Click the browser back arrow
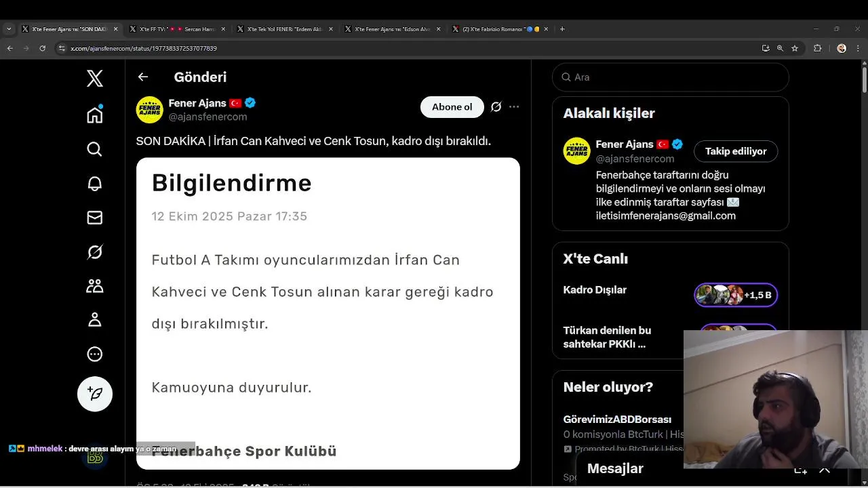 [x=9, y=48]
